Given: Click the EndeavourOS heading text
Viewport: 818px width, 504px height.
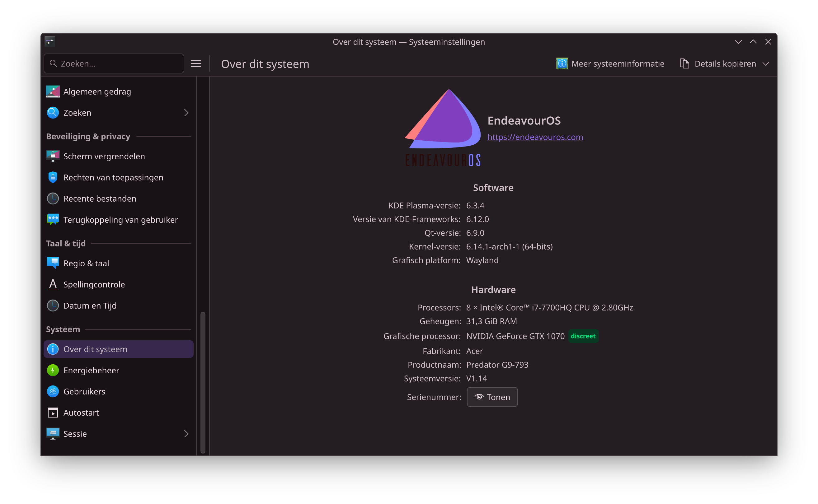Looking at the screenshot, I should (524, 120).
